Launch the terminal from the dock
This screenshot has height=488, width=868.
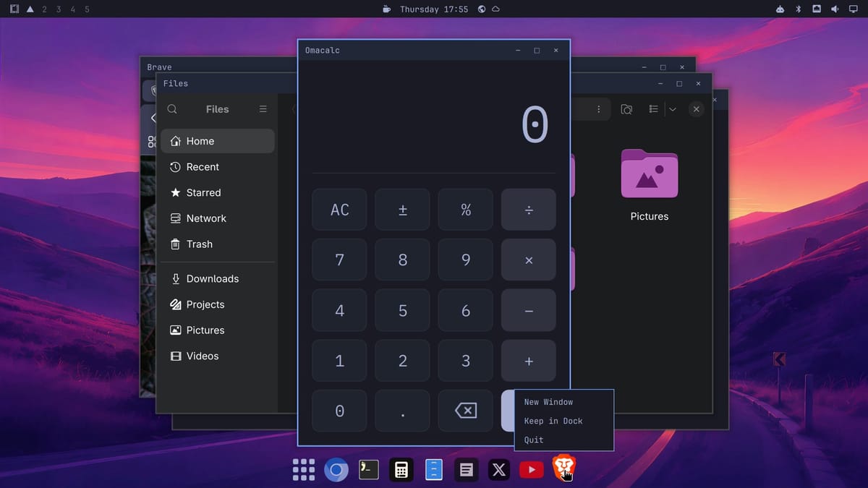368,470
